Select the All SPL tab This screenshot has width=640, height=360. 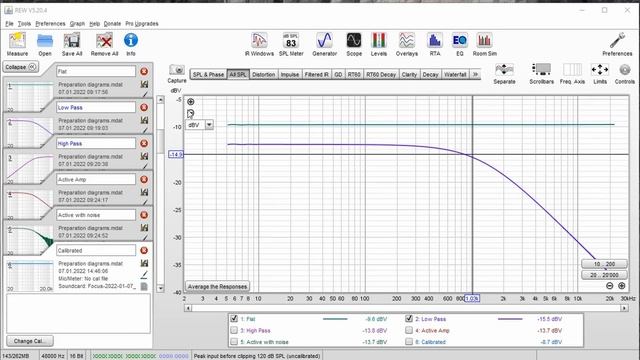[238, 74]
